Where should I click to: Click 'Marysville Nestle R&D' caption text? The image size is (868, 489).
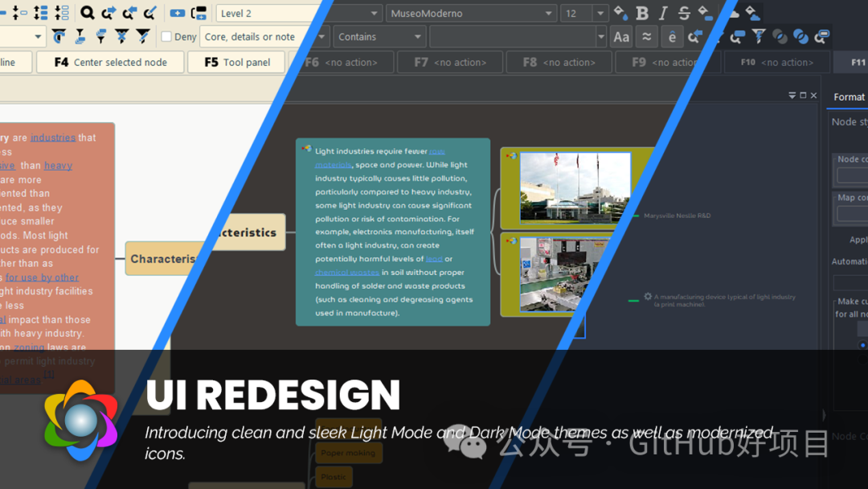click(677, 216)
